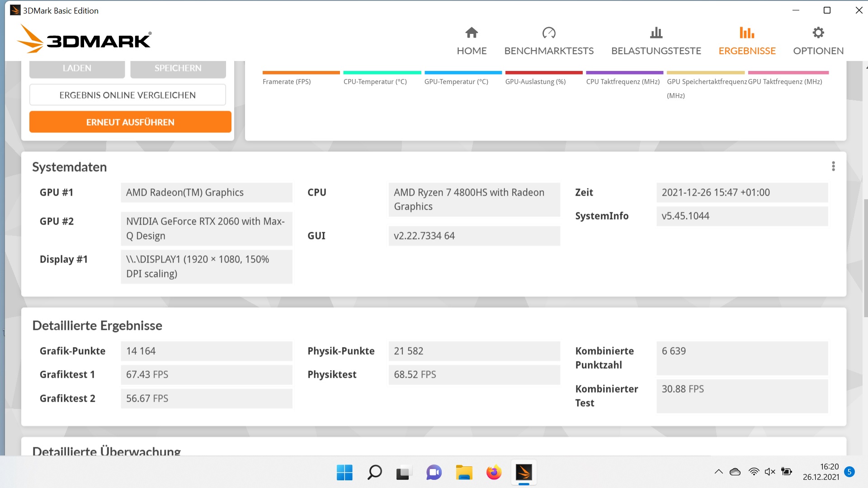The image size is (868, 488).
Task: Open the Optionen gear icon
Action: (x=818, y=33)
